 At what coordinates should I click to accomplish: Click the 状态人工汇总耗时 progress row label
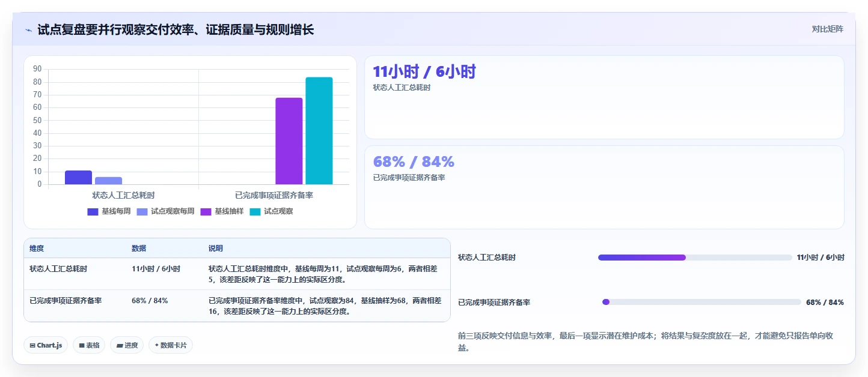(x=487, y=258)
